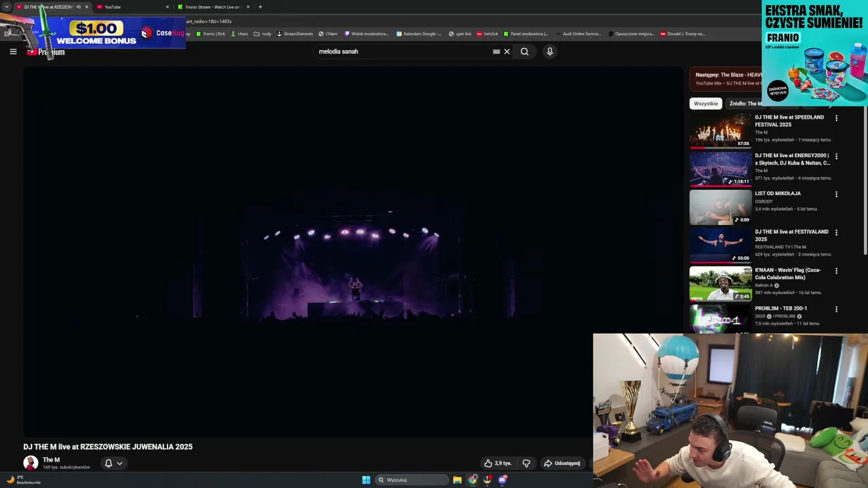This screenshot has height=488, width=868.
Task: Dislike the video with thumbs-down icon
Action: click(526, 464)
